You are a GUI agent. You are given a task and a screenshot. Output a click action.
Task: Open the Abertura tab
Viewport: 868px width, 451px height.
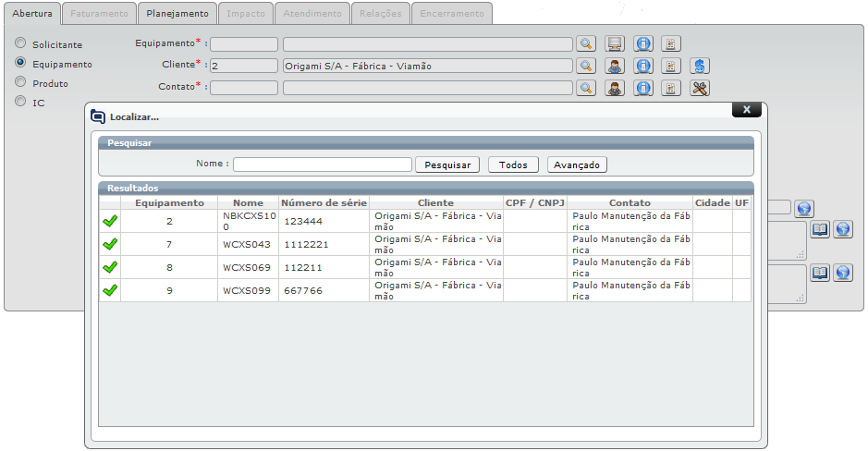(x=31, y=14)
